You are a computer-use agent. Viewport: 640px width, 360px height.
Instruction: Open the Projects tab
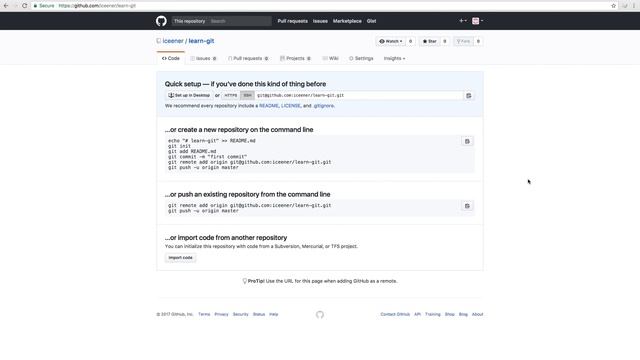pos(296,58)
